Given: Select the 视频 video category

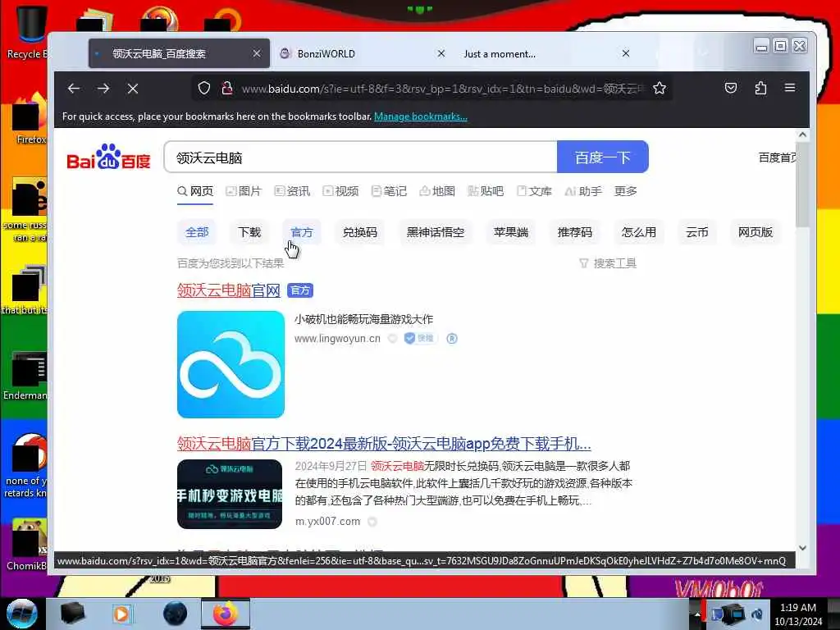Looking at the screenshot, I should tap(340, 191).
